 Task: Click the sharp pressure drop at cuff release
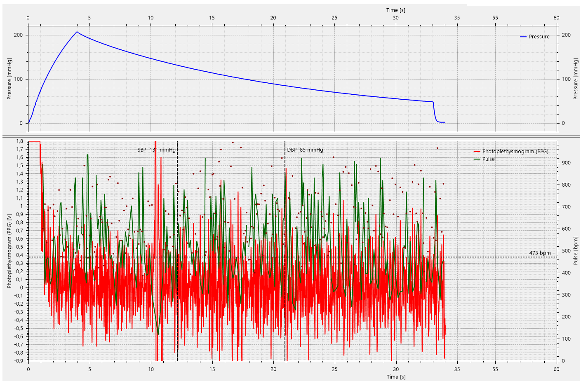point(434,111)
